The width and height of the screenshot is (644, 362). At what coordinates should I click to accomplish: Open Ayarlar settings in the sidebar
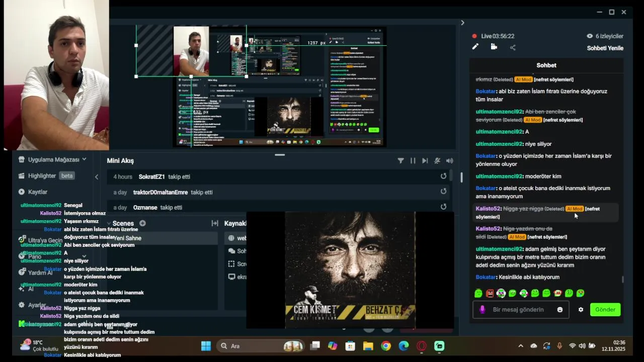click(x=32, y=305)
